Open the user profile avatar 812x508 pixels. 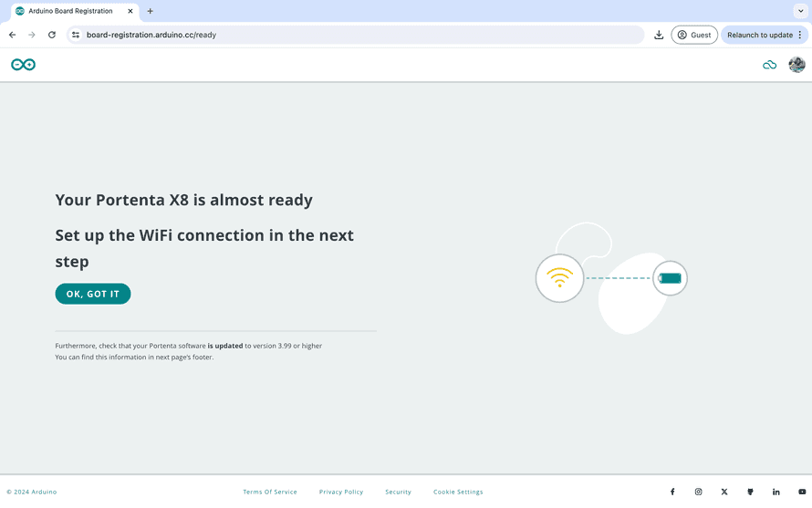[x=796, y=65]
